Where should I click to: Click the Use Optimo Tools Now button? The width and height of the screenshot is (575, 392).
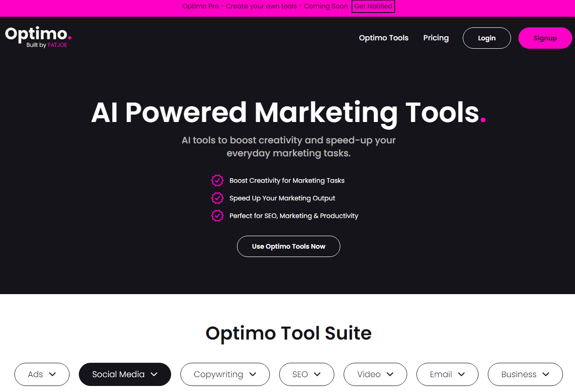pyautogui.click(x=288, y=246)
